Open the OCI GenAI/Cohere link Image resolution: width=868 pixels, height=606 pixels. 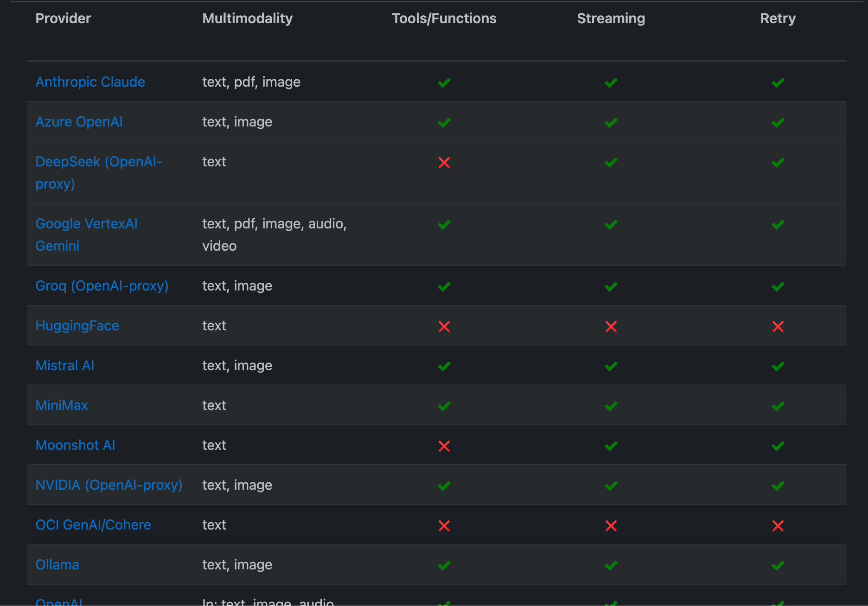(x=93, y=525)
